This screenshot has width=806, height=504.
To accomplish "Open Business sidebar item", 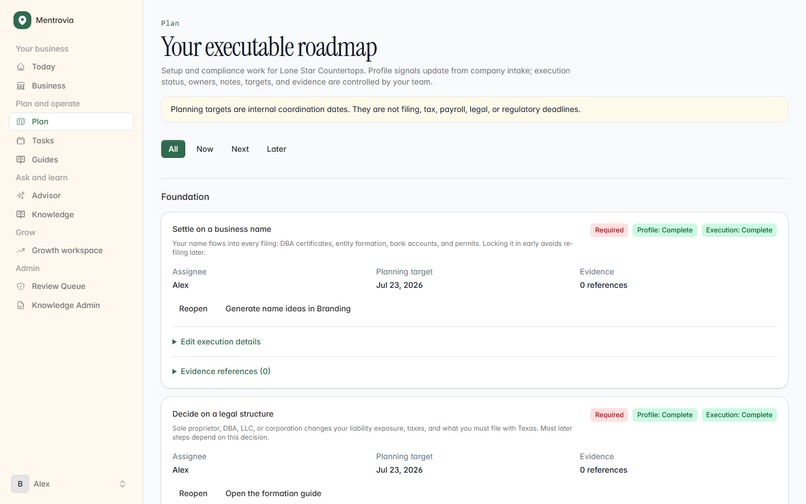I will pos(71,86).
